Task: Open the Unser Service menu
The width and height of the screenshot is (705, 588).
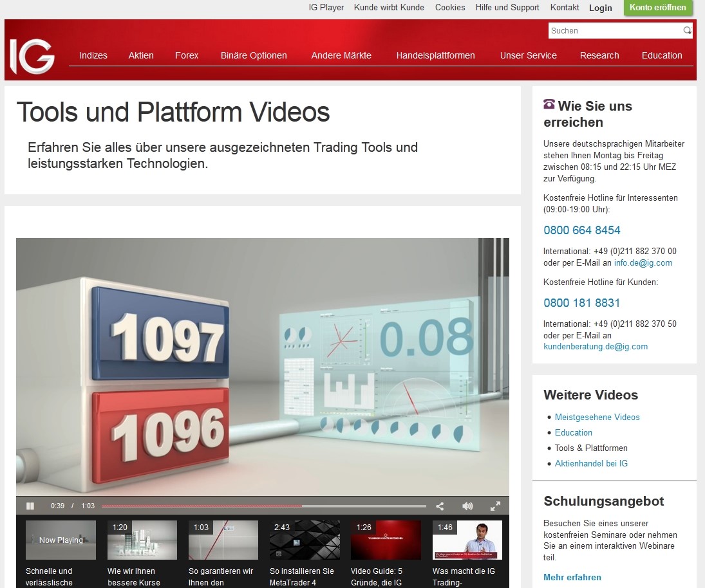Action: pyautogui.click(x=529, y=55)
